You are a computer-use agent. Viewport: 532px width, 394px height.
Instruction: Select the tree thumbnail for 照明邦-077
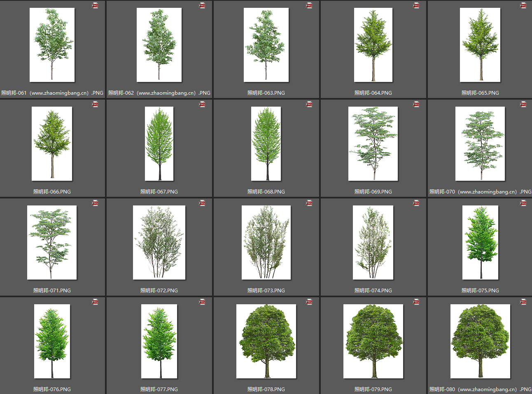pos(159,341)
